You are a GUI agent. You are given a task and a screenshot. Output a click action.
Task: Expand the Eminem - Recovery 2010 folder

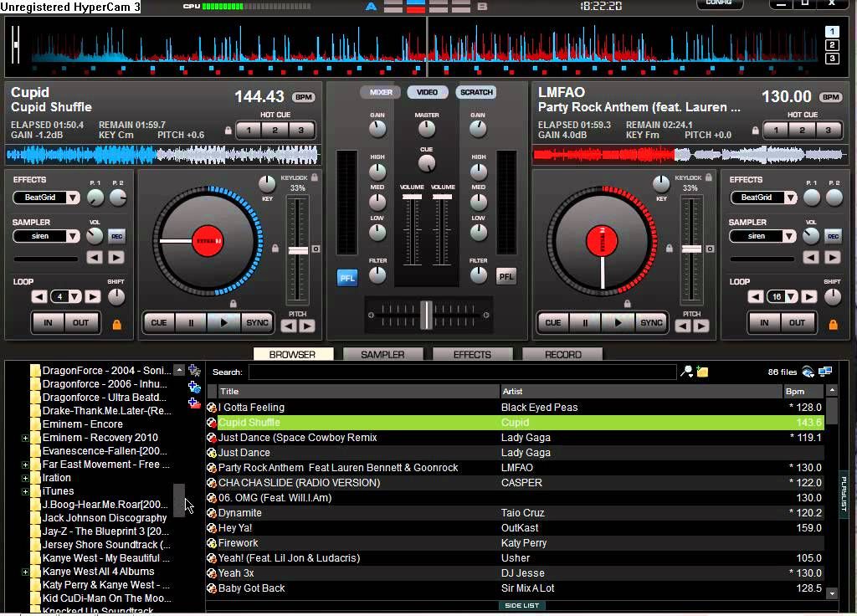(x=25, y=438)
